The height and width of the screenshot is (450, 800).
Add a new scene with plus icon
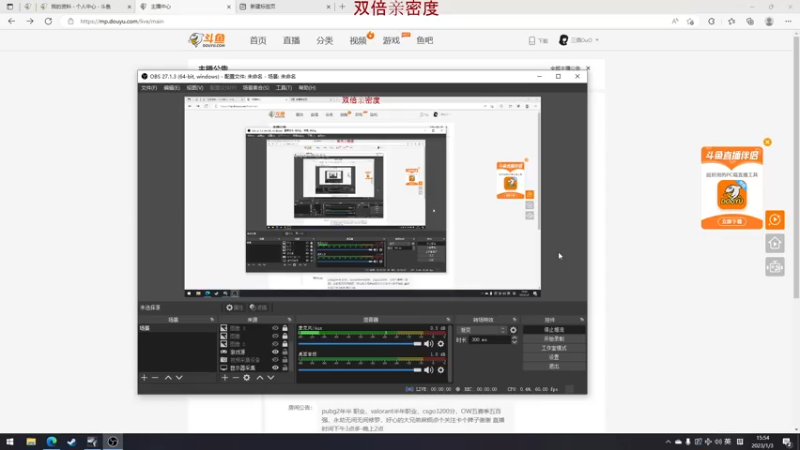[x=144, y=378]
